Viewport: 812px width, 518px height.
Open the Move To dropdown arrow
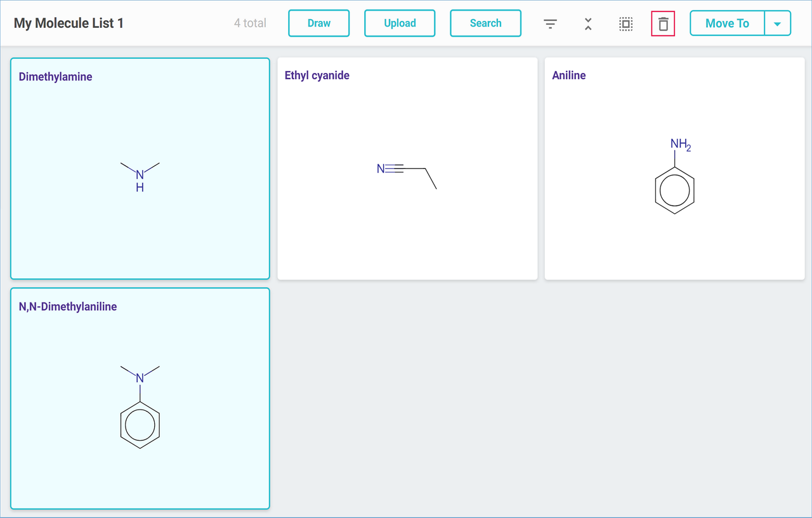point(777,24)
